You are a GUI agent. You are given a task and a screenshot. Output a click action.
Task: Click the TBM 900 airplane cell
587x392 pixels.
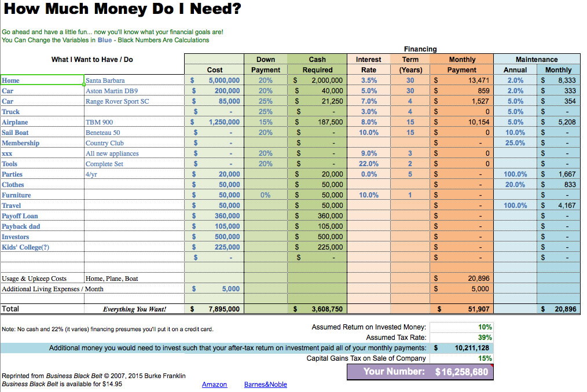click(x=134, y=122)
